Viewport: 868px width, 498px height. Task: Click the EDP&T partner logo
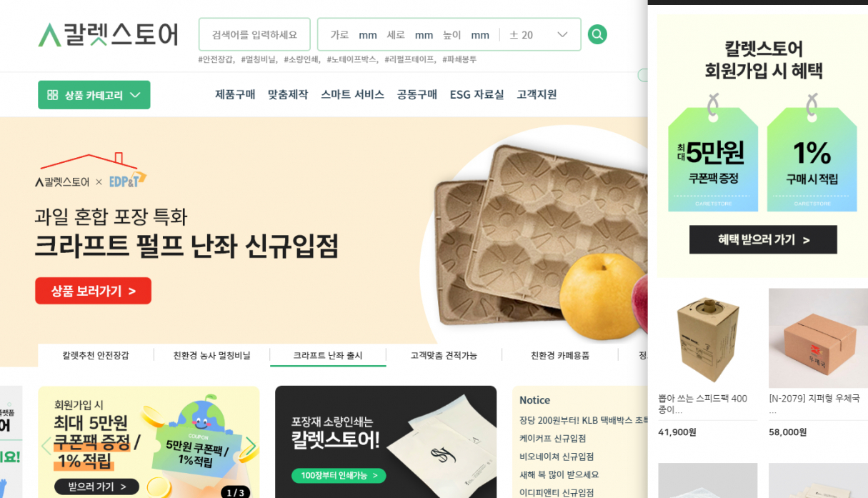(127, 181)
